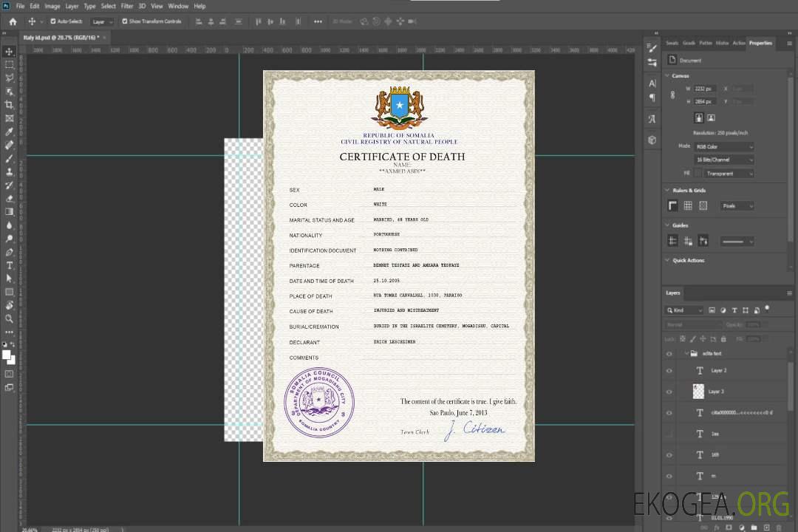The width and height of the screenshot is (798, 532).
Task: Click the foreground color swatch
Action: [7, 355]
